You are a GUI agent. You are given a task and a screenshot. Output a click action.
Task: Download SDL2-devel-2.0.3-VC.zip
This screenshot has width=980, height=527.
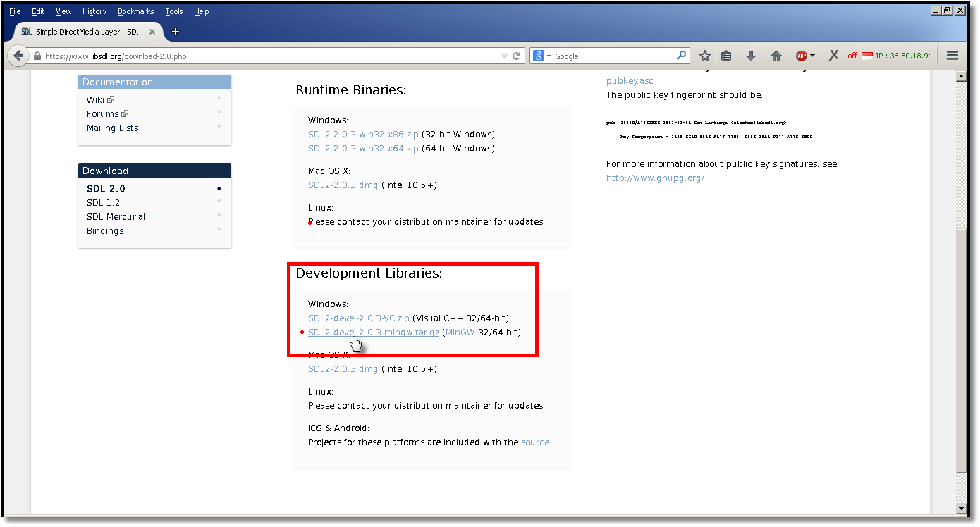[x=358, y=318]
